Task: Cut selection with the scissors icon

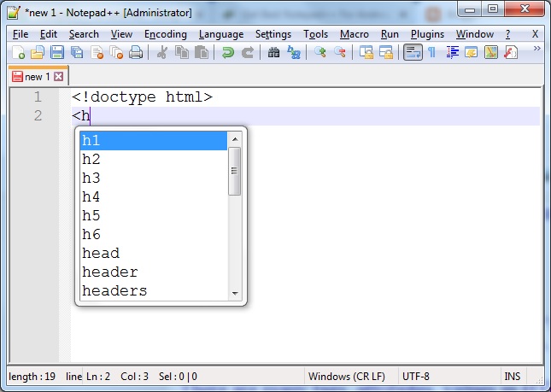Action: (162, 52)
